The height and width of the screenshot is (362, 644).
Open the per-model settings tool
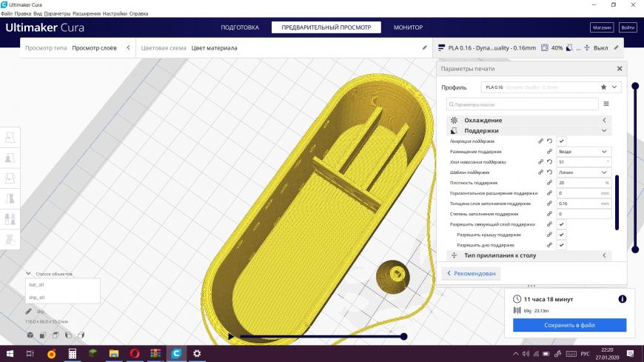[x=10, y=219]
